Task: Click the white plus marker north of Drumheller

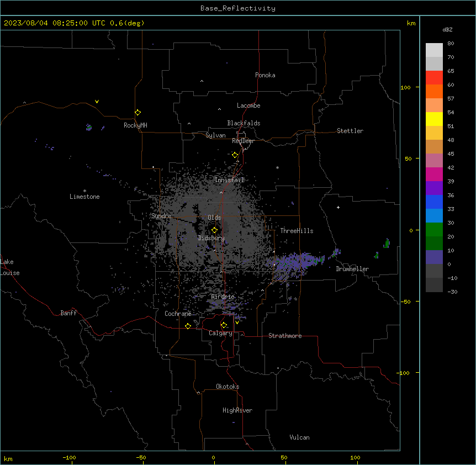Action: [x=338, y=207]
